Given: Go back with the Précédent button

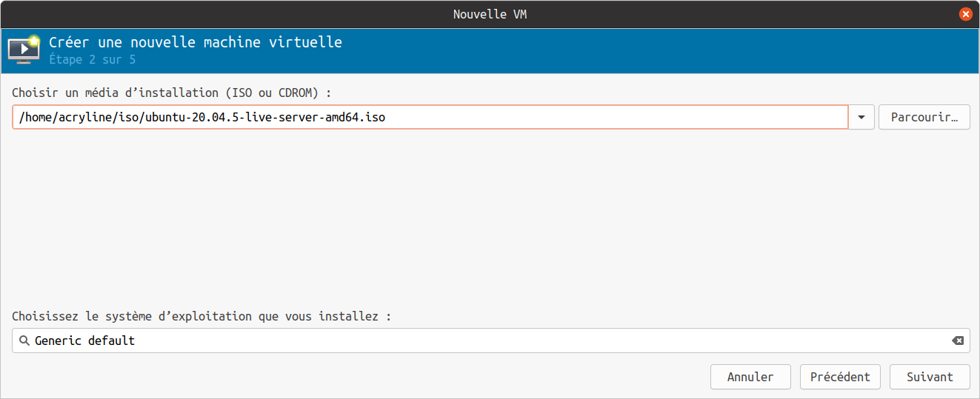Looking at the screenshot, I should tap(840, 377).
